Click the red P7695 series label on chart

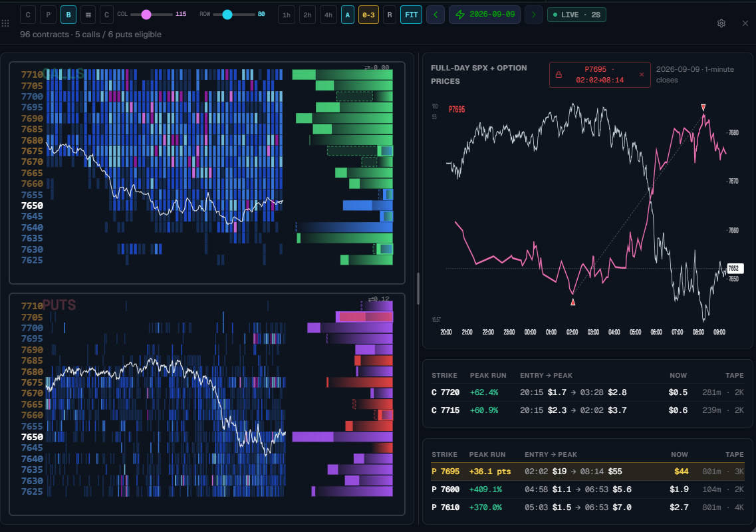[x=457, y=110]
